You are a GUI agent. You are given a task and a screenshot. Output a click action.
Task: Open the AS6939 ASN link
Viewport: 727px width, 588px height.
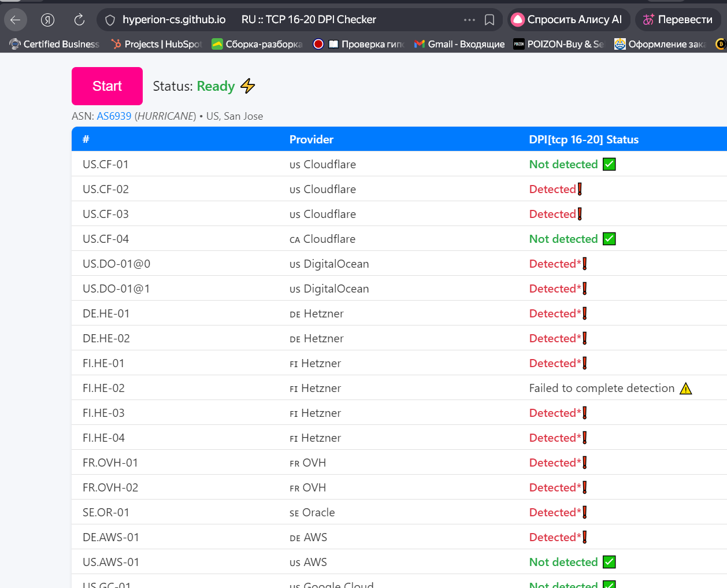114,116
